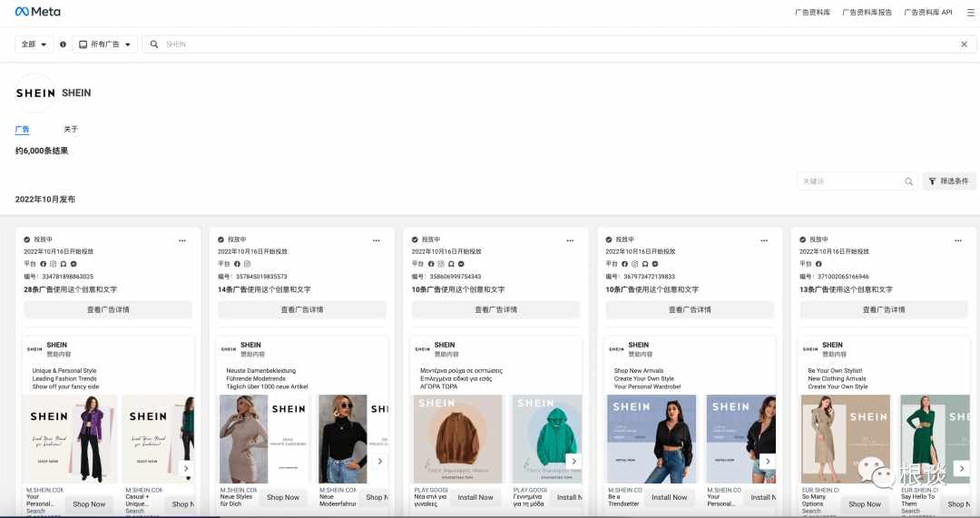The image size is (980, 518).
Task: Click the info icon beside the 全部 dropdown
Action: pos(63,44)
